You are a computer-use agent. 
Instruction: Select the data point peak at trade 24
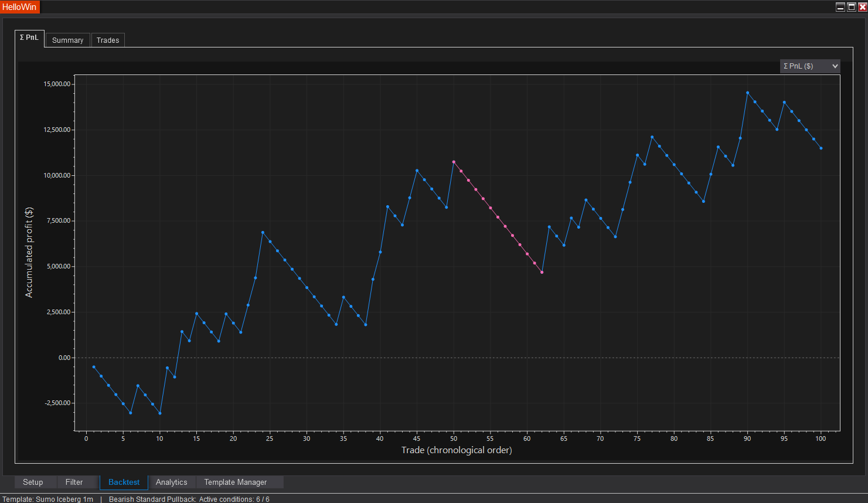263,232
